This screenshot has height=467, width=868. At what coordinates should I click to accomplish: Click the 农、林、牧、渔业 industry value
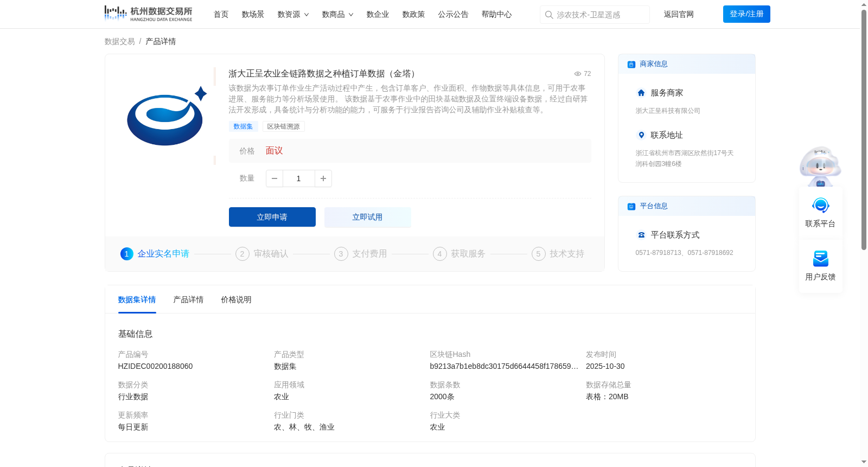[x=304, y=427]
